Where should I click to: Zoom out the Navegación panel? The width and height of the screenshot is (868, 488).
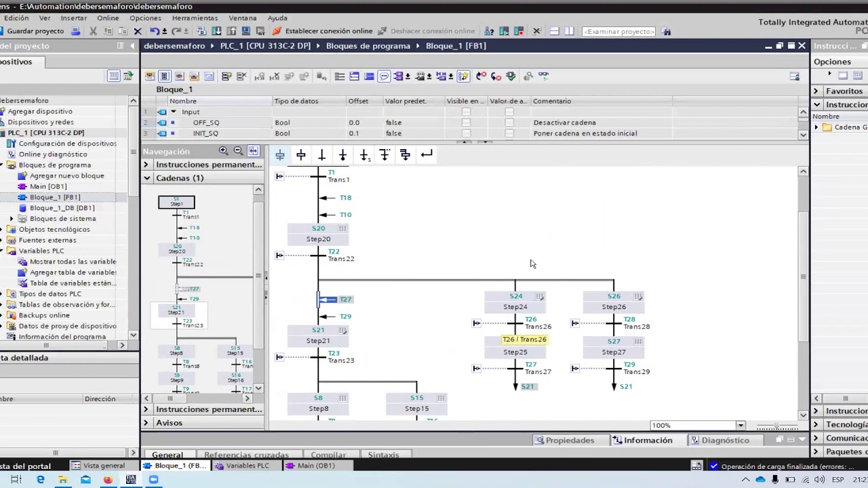[x=238, y=151]
